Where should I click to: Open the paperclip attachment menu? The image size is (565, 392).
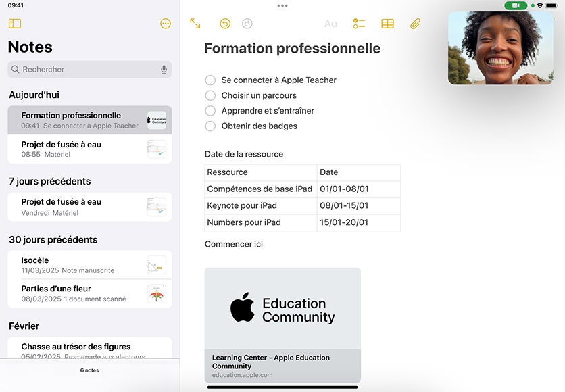coord(415,24)
